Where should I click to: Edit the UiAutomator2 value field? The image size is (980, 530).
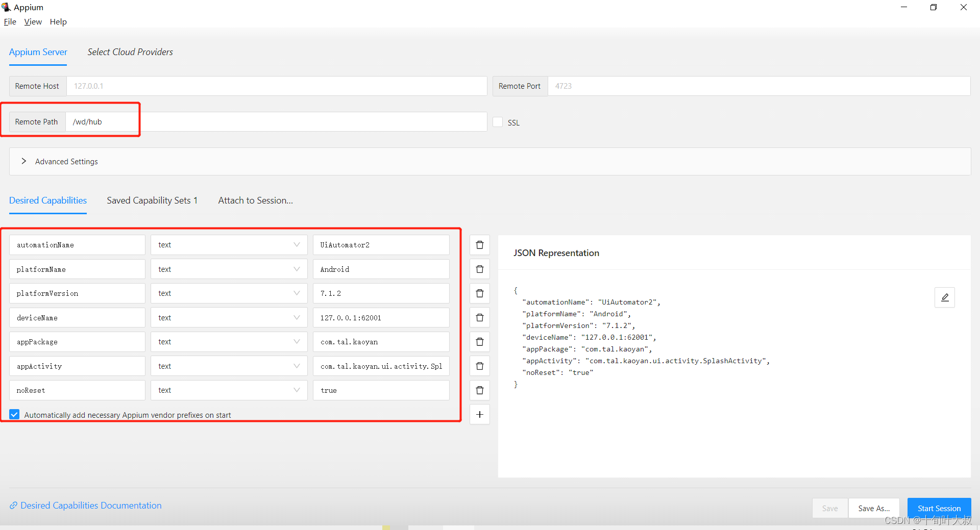381,245
